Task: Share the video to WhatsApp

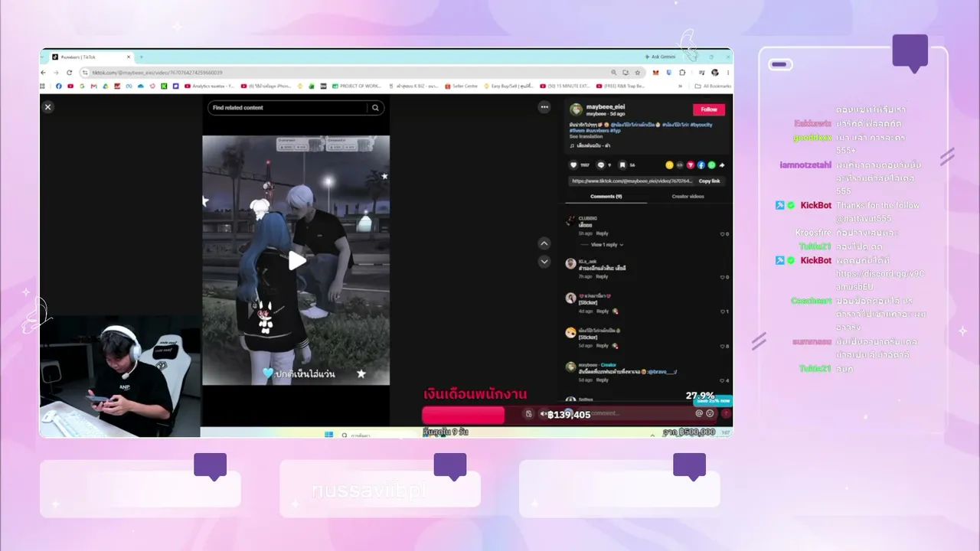Action: pos(712,165)
